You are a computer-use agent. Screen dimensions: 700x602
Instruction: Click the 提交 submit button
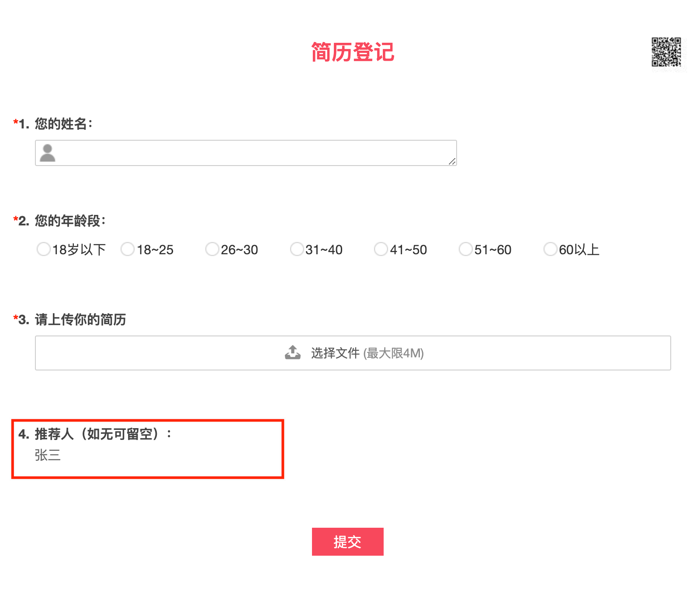point(348,542)
